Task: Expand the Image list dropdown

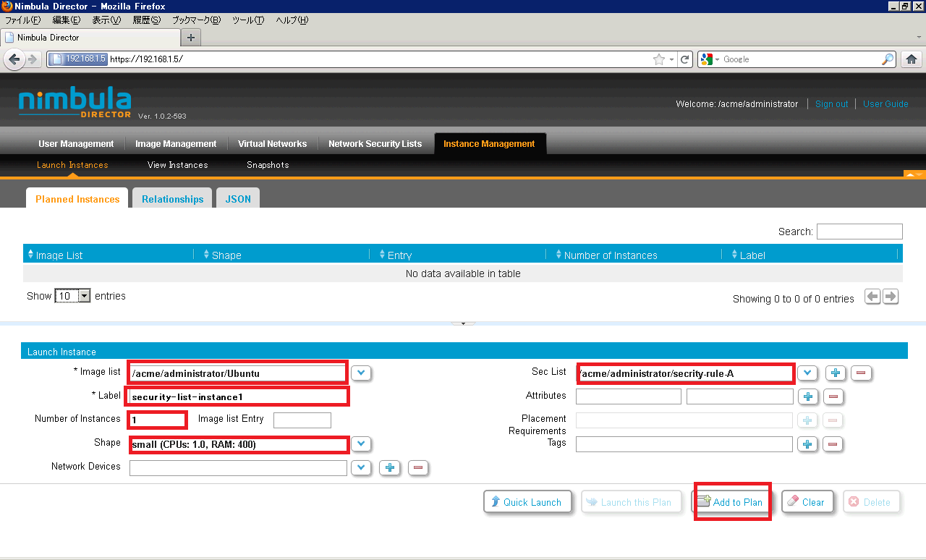Action: (361, 373)
